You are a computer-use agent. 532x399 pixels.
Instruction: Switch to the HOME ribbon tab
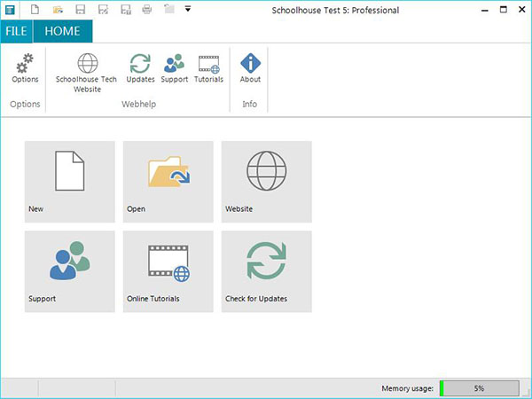[x=62, y=32]
